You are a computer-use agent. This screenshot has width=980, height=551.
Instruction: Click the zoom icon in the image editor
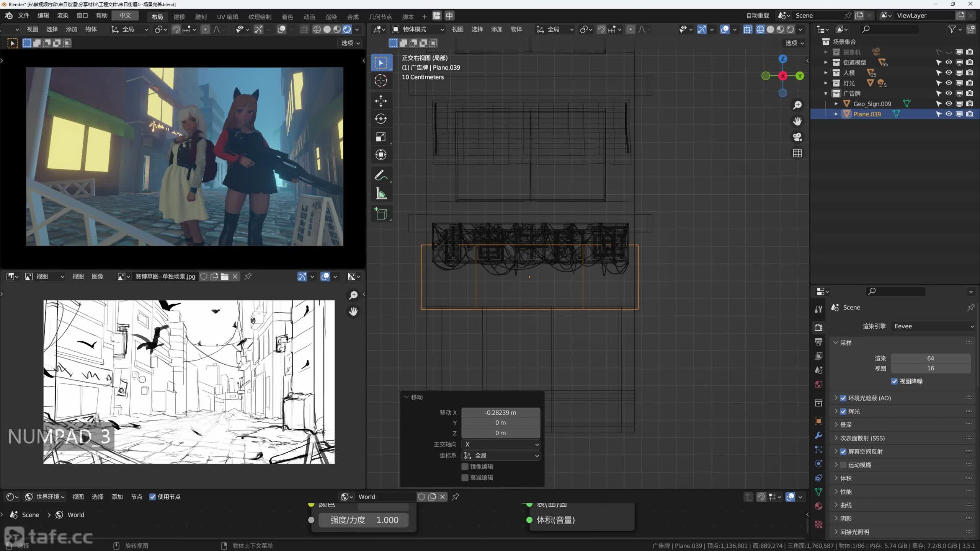(353, 295)
